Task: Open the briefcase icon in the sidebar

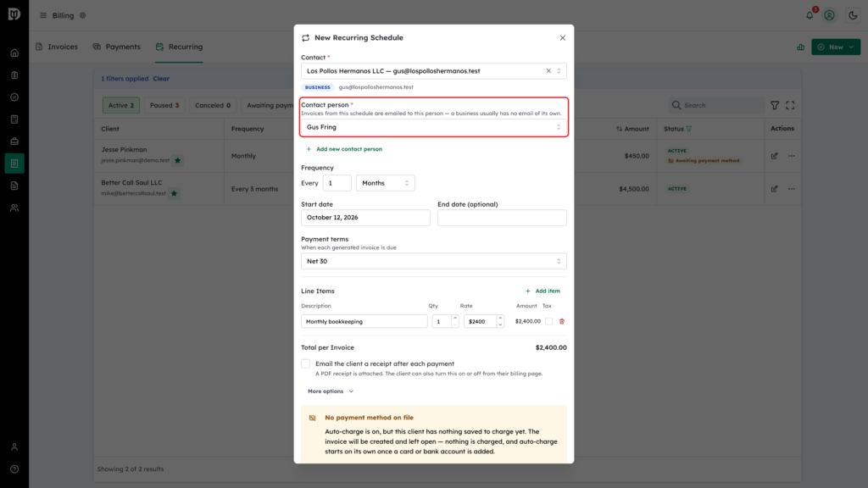Action: click(14, 141)
